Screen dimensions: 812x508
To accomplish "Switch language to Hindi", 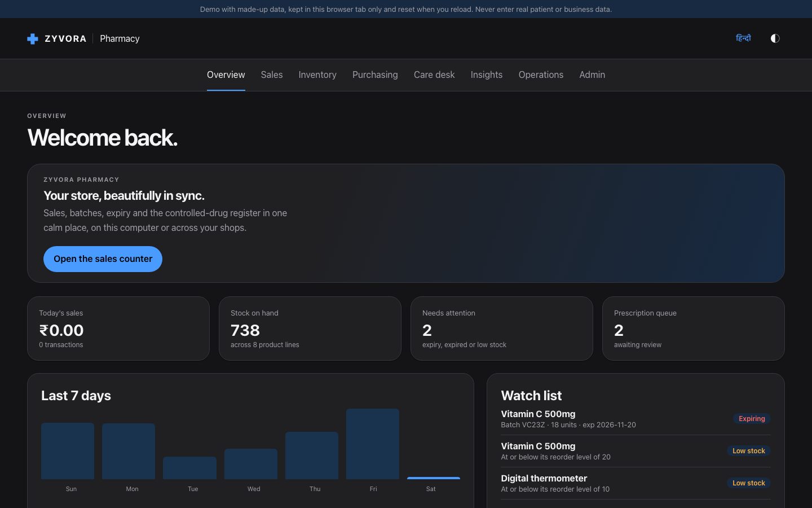I will coord(743,38).
